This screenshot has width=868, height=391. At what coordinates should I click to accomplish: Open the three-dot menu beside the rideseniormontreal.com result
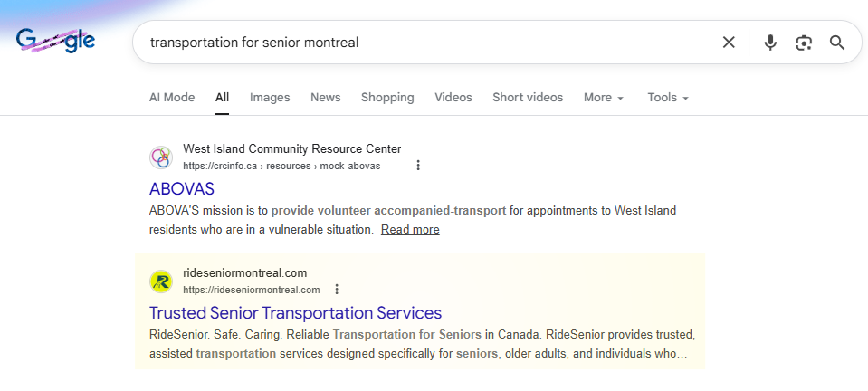point(337,289)
